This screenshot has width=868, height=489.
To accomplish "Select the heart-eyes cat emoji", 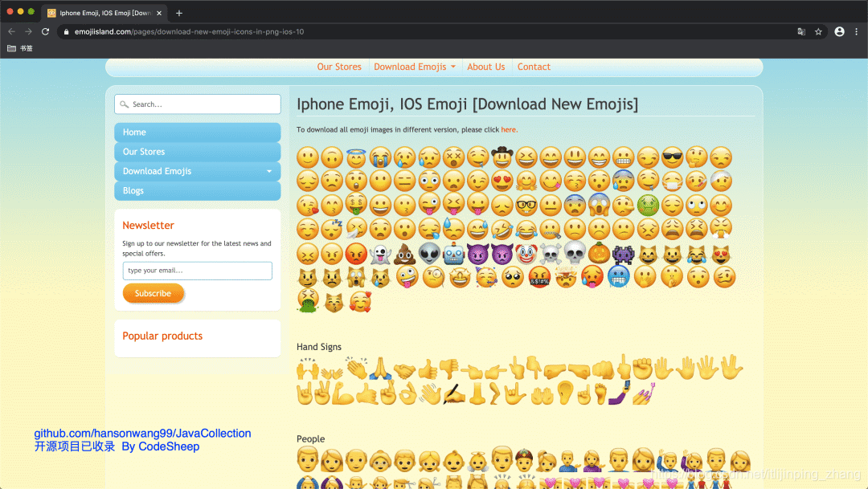I will click(x=721, y=255).
